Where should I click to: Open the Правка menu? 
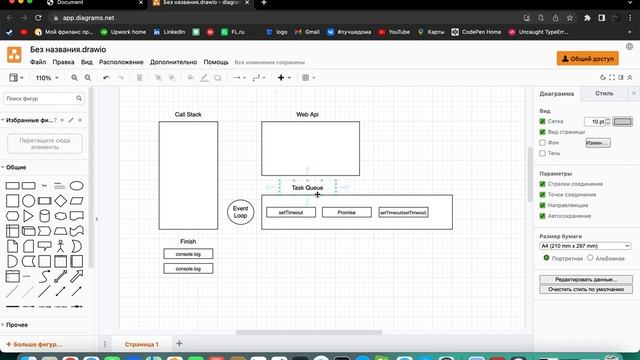[63, 62]
